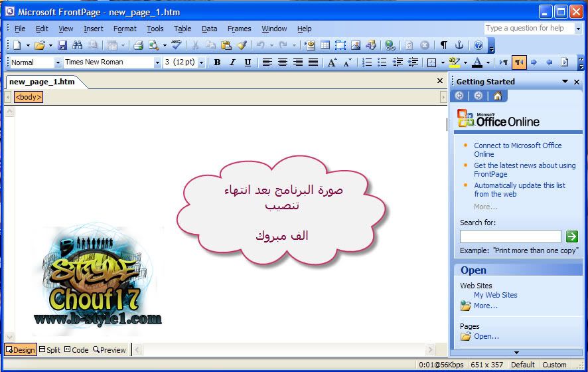Select the <body> tag selector
588x372 pixels.
(x=29, y=97)
